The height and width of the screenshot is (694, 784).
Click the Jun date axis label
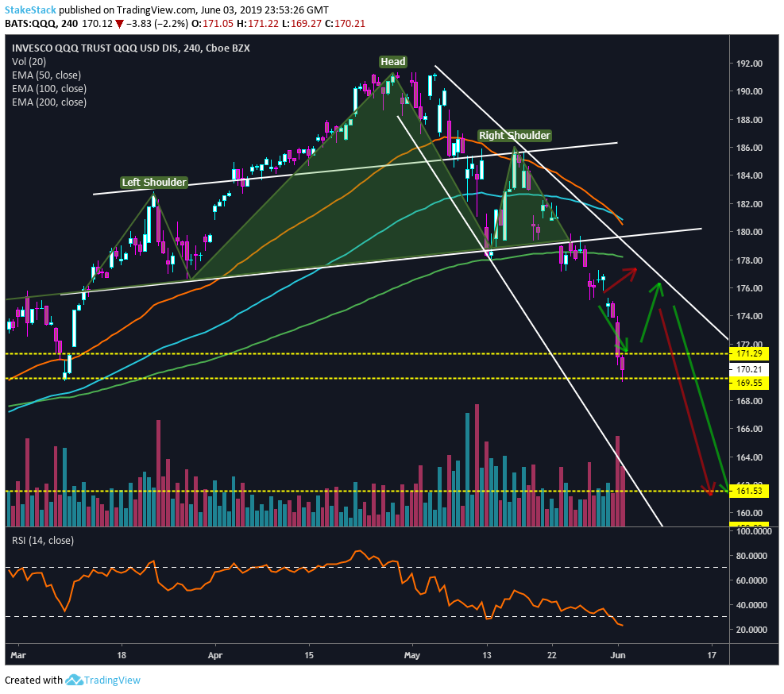pos(618,655)
